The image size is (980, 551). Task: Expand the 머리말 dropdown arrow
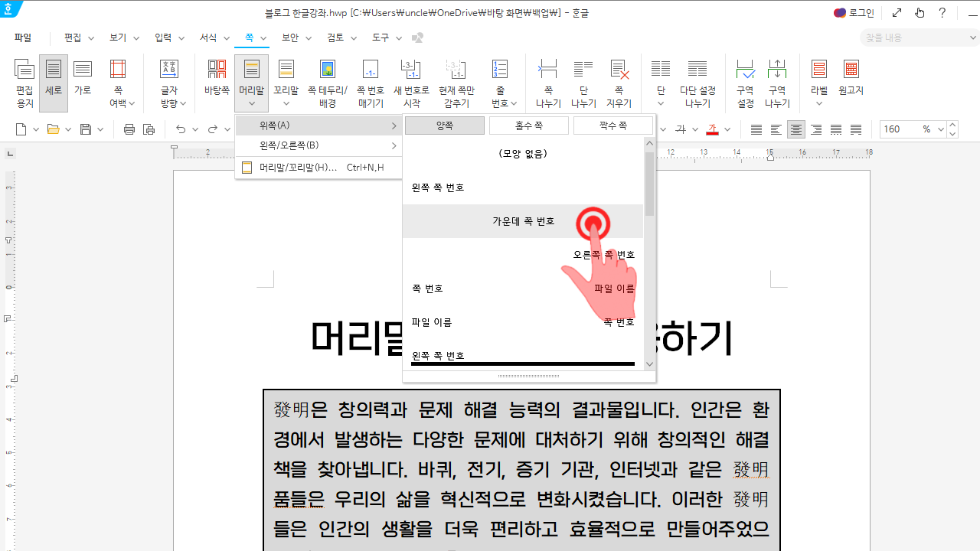251,103
